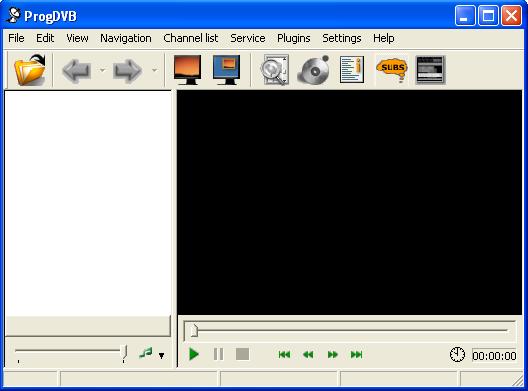This screenshot has width=528, height=391.
Task: Open the Help menu
Action: (384, 38)
